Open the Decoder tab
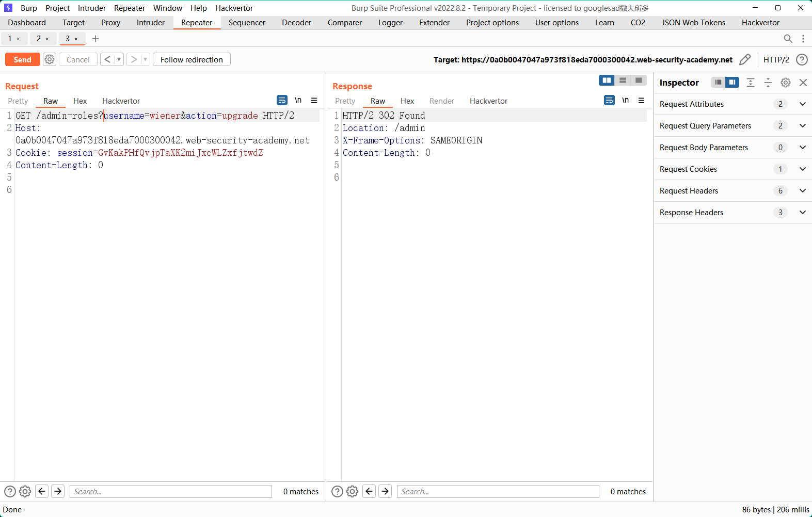812x517 pixels. click(x=297, y=23)
